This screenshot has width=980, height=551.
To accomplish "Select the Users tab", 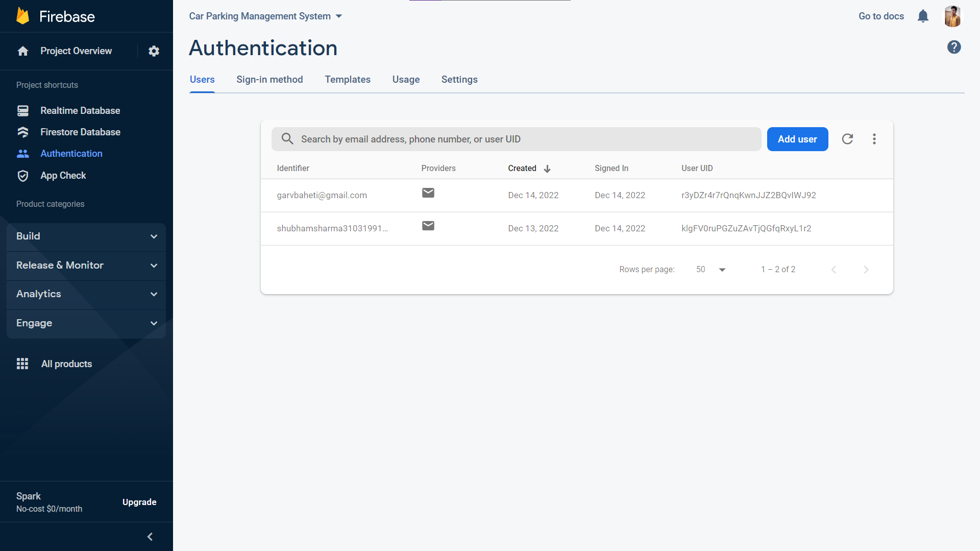I will coord(202,80).
